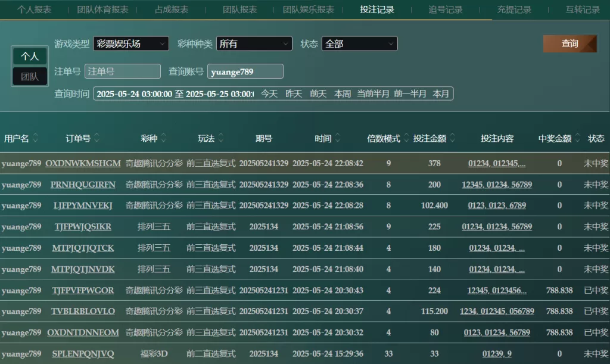Sort by 时间 column arrows
The width and height of the screenshot is (610, 364).
click(338, 138)
